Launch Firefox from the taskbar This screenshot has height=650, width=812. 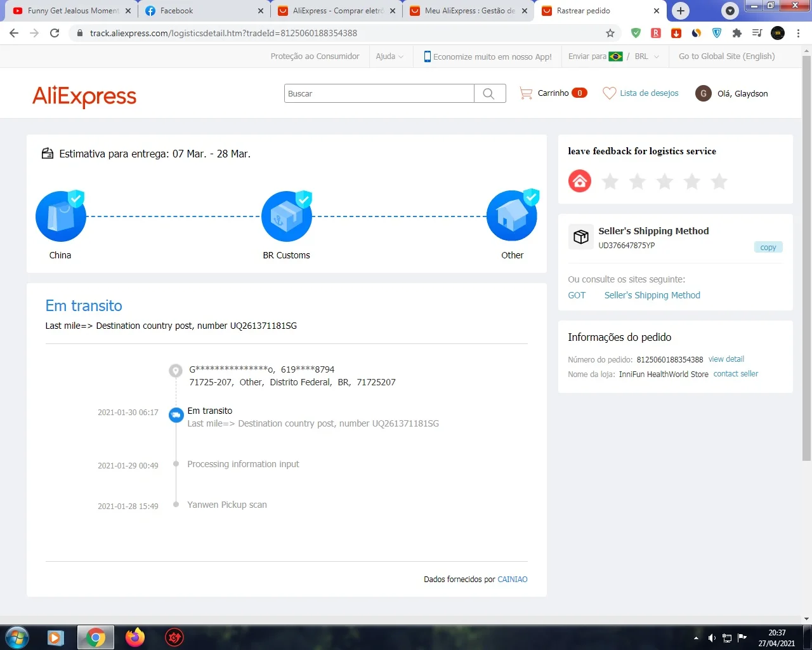pos(134,637)
